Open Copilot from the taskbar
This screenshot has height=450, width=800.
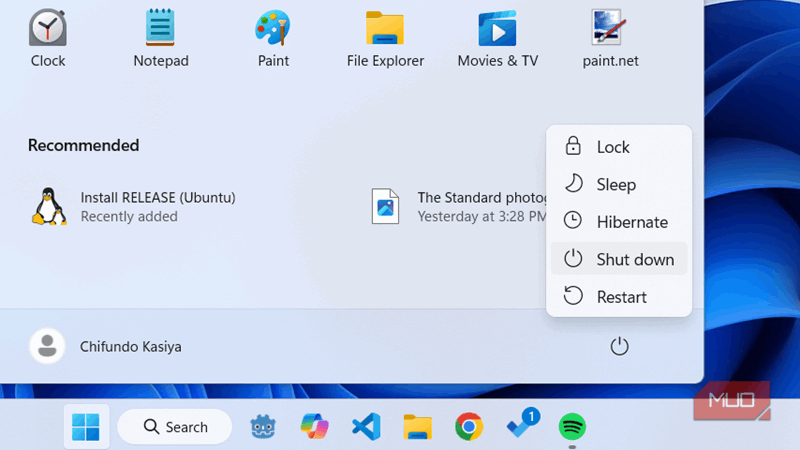[314, 427]
